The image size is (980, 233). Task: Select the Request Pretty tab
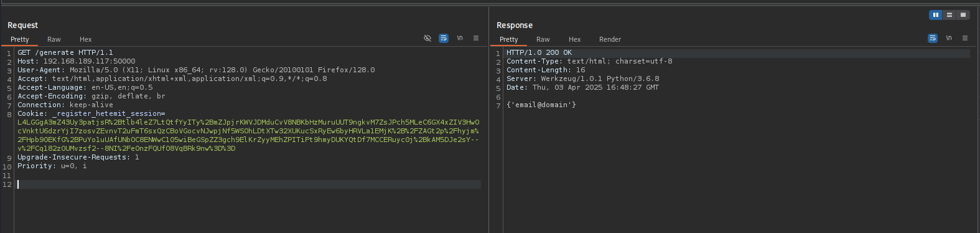tap(20, 39)
